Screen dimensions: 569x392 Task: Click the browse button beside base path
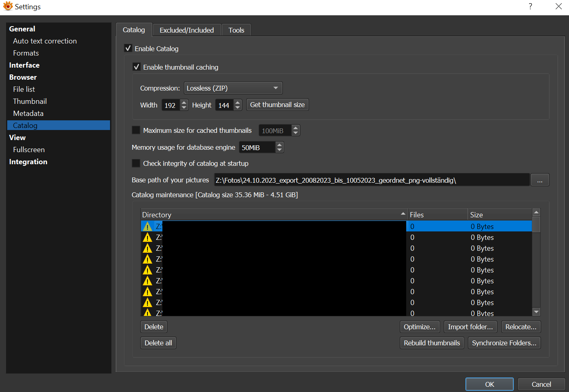pyautogui.click(x=540, y=180)
